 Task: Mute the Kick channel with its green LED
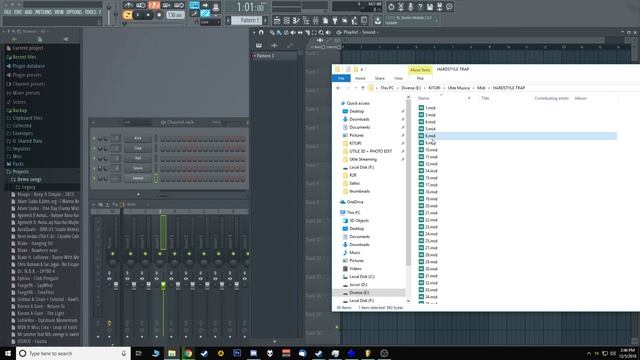coord(94,138)
